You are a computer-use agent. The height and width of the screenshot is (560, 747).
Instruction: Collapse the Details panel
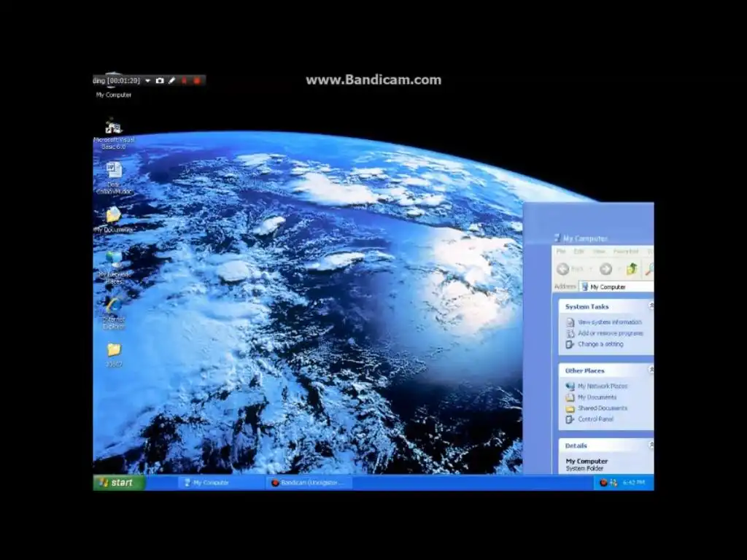(651, 445)
